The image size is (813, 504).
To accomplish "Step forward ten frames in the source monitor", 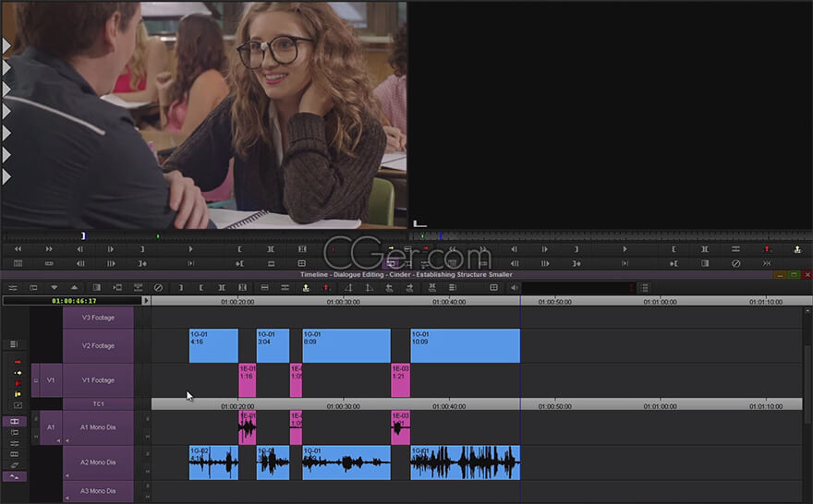I will (111, 263).
